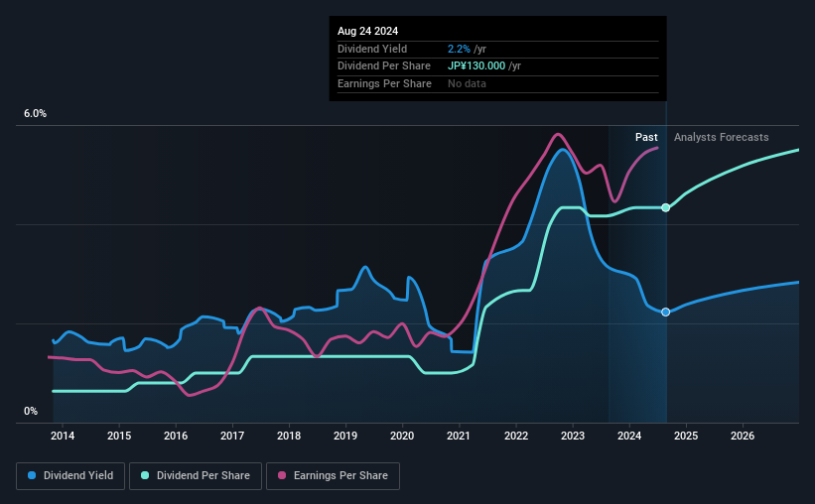Click the 2021 x-axis label

[459, 436]
